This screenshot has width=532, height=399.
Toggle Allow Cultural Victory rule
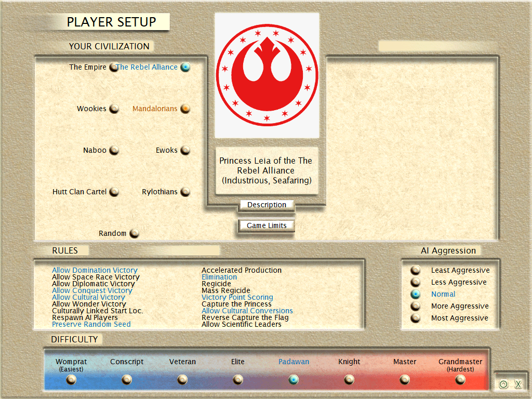88,297
